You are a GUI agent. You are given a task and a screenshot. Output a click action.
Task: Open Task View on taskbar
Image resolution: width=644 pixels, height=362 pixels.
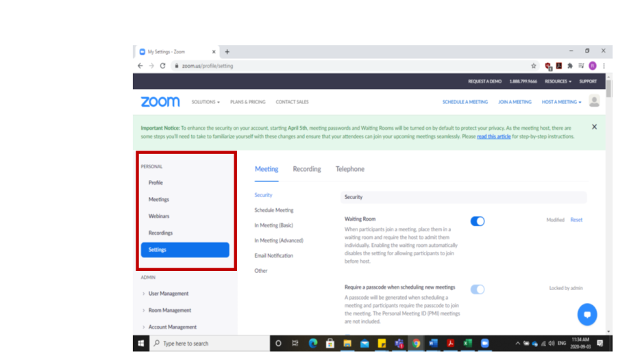(x=295, y=343)
